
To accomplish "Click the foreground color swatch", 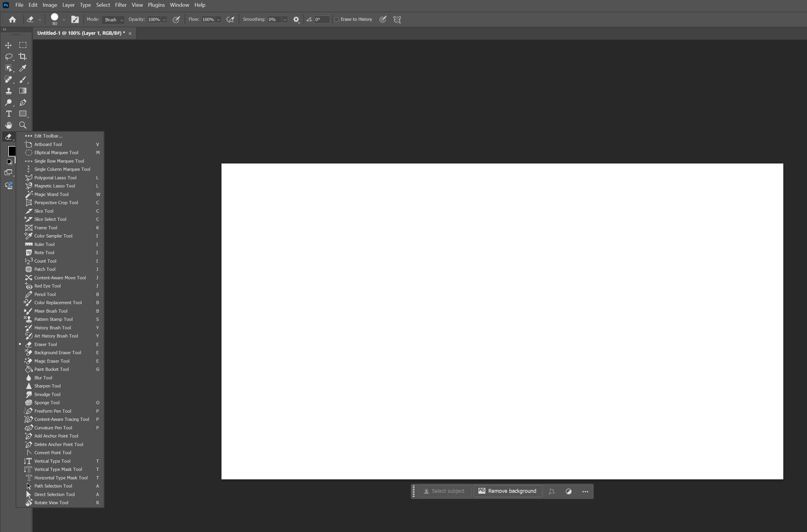I will coord(12,151).
